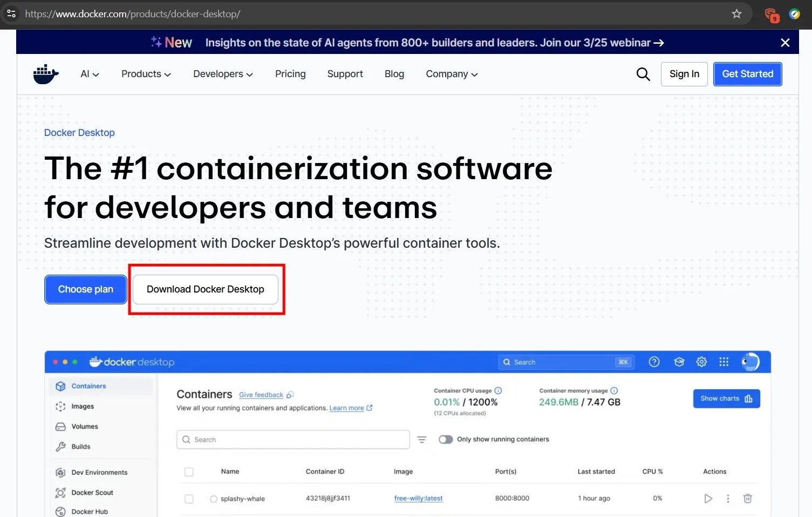Open the free-willy:latest image link

(x=418, y=498)
